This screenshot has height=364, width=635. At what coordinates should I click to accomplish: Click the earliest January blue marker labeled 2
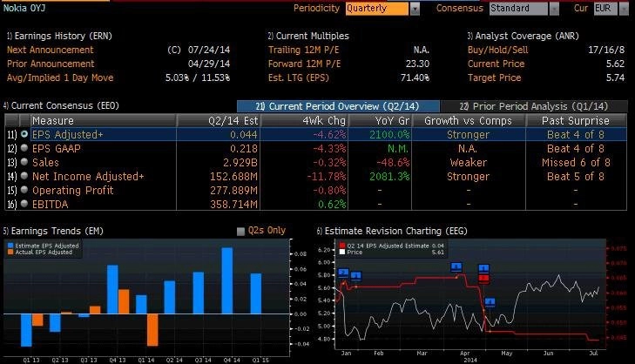(x=343, y=273)
